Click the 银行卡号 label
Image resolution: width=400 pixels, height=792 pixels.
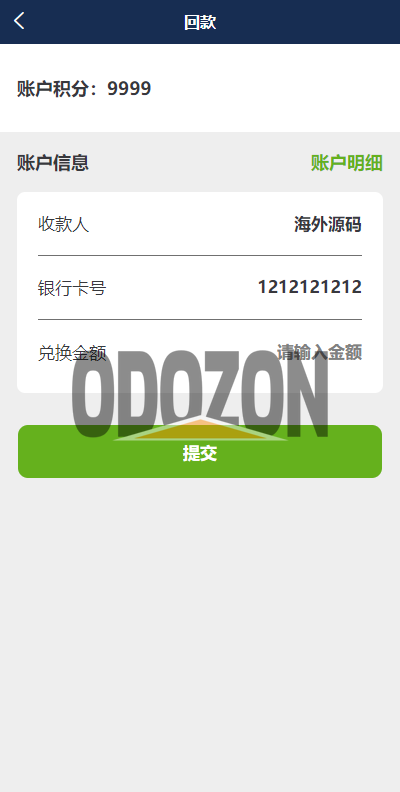click(72, 288)
